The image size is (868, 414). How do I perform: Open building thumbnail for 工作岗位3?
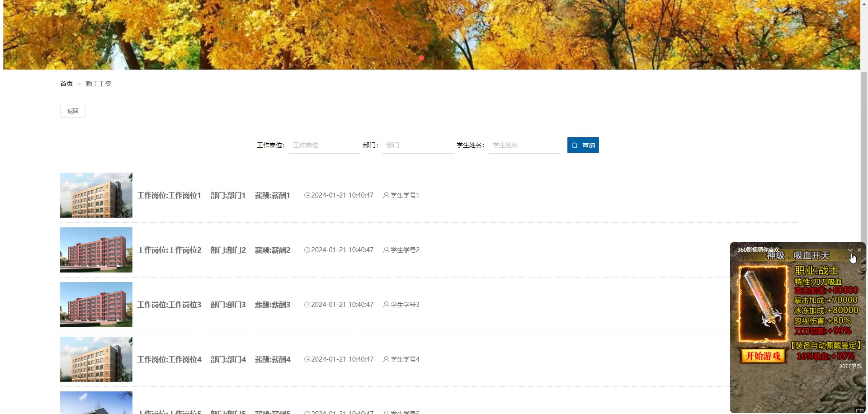coord(96,305)
